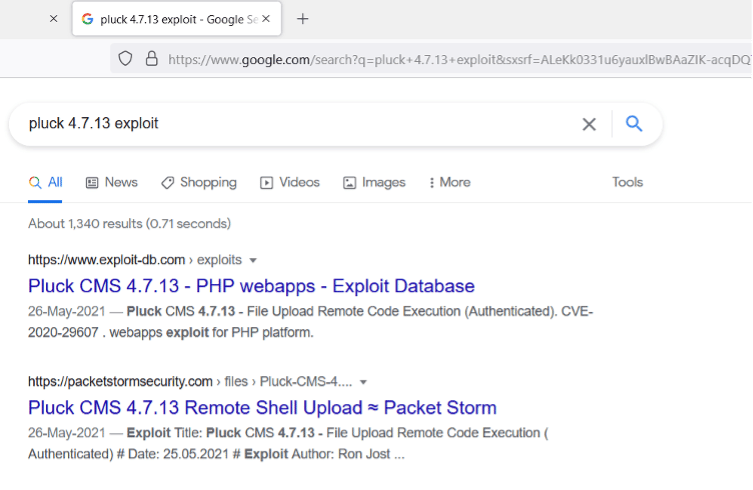Switch to the Images results tab

pos(374,182)
